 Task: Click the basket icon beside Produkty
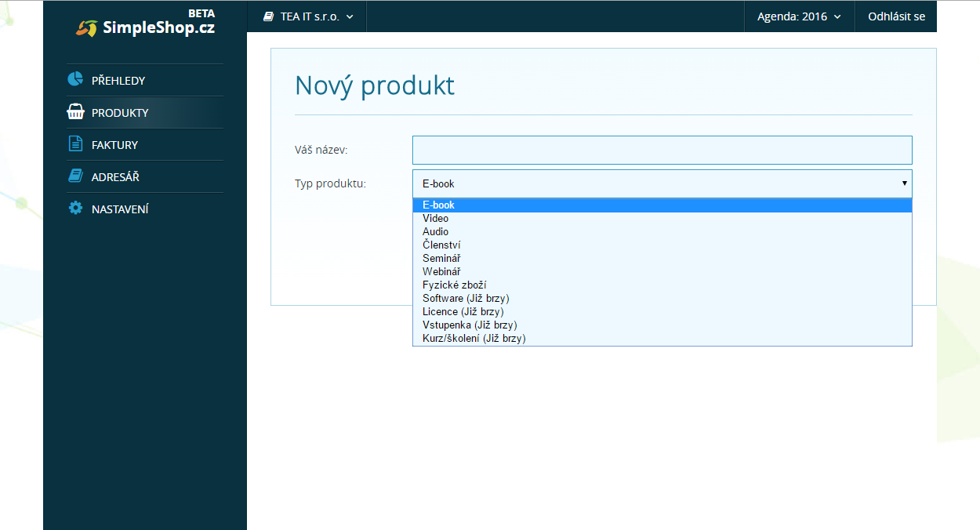[75, 111]
